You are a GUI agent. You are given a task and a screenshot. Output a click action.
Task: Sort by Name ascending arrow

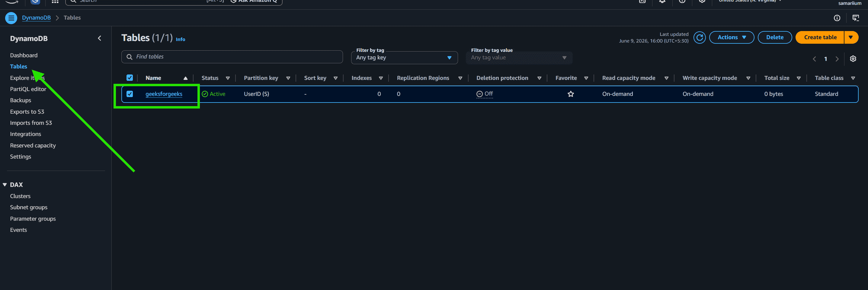tap(185, 78)
